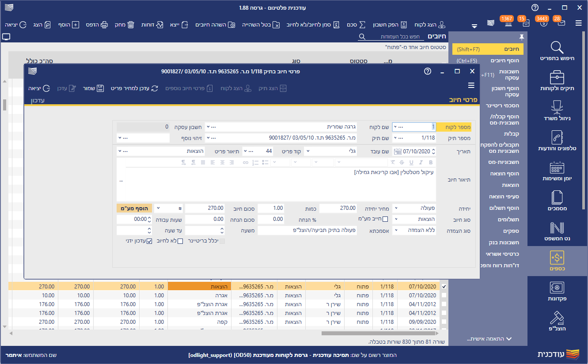Open 'דוחות' reports from main toolbar
This screenshot has height=364, width=588.
152,25
